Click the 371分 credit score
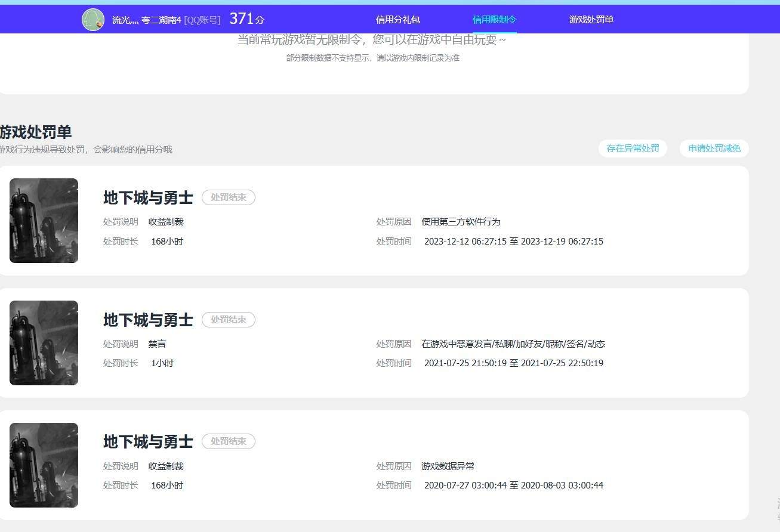Image resolution: width=780 pixels, height=532 pixels. [x=246, y=19]
